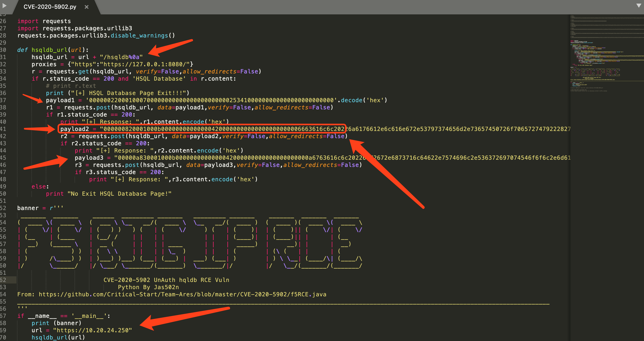Viewport: 644px width, 341px height.
Task: Click line number 62 in the gutter
Action: pos(3,280)
